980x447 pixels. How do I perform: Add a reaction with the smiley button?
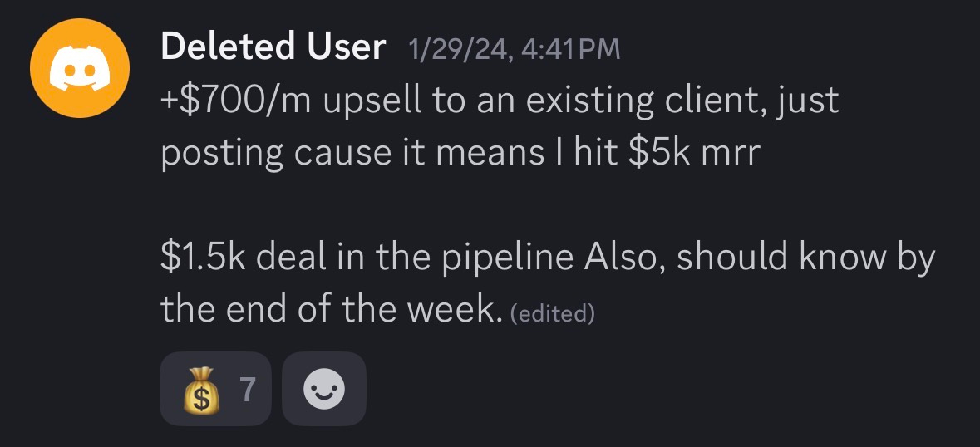[x=323, y=389]
